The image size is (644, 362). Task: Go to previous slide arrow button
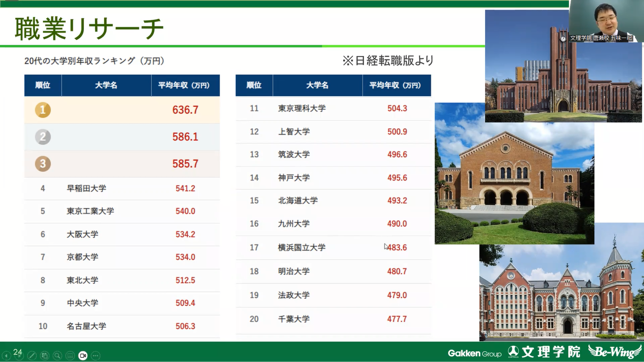pyautogui.click(x=6, y=356)
